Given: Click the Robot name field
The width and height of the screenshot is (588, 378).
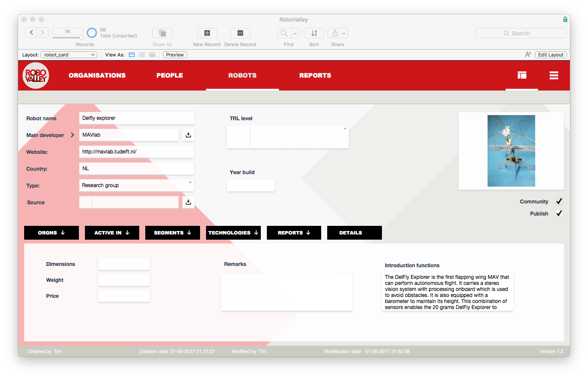Looking at the screenshot, I should 137,118.
